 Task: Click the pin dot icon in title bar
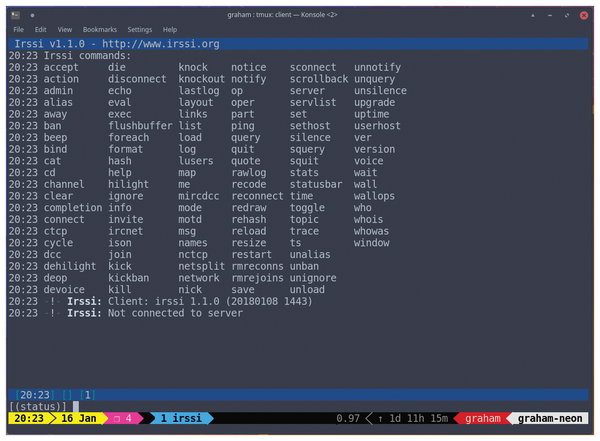[x=33, y=15]
